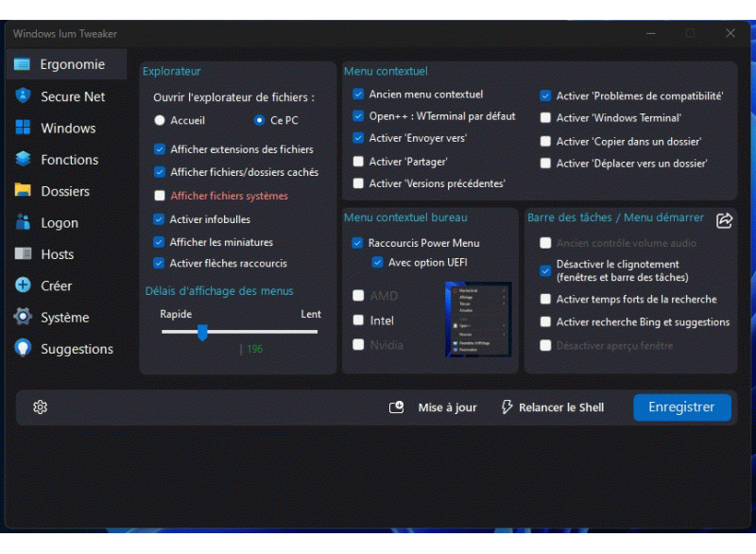Click the Système gear icon
The image size is (756, 554).
[23, 317]
